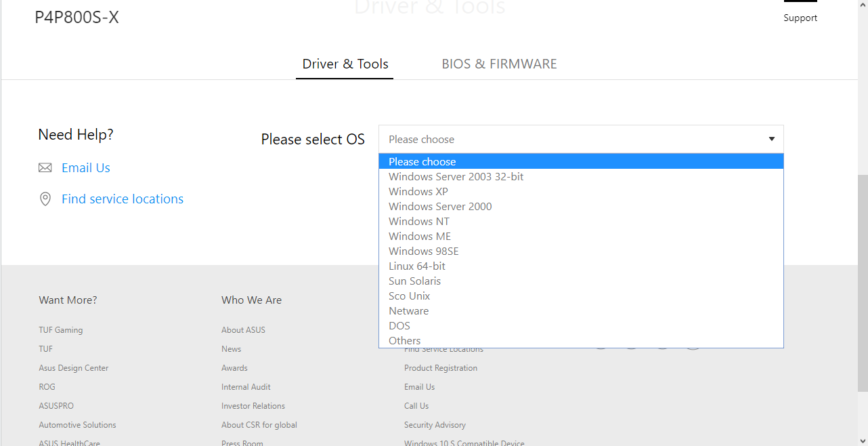Pick the Others option in the dropdown
The height and width of the screenshot is (446, 868).
(405, 340)
